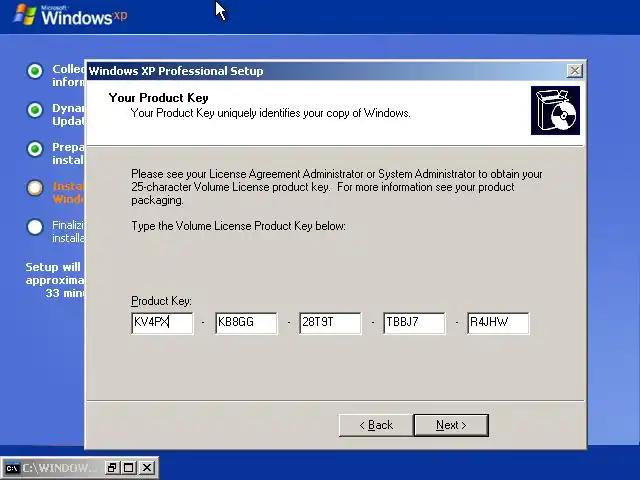Select the second key field KB8GG
Screen dimensions: 640x480
(246, 323)
